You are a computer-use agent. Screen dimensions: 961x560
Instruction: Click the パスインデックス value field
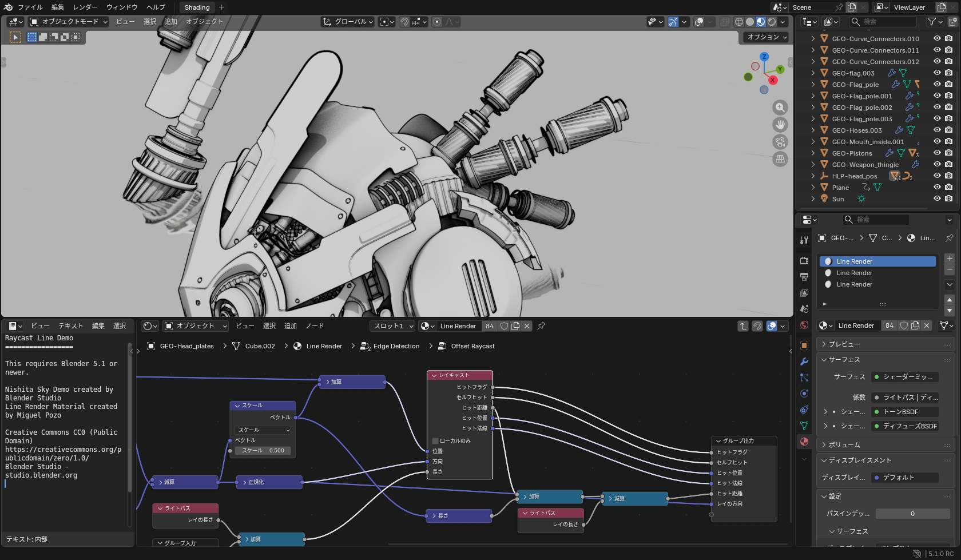[x=912, y=513]
